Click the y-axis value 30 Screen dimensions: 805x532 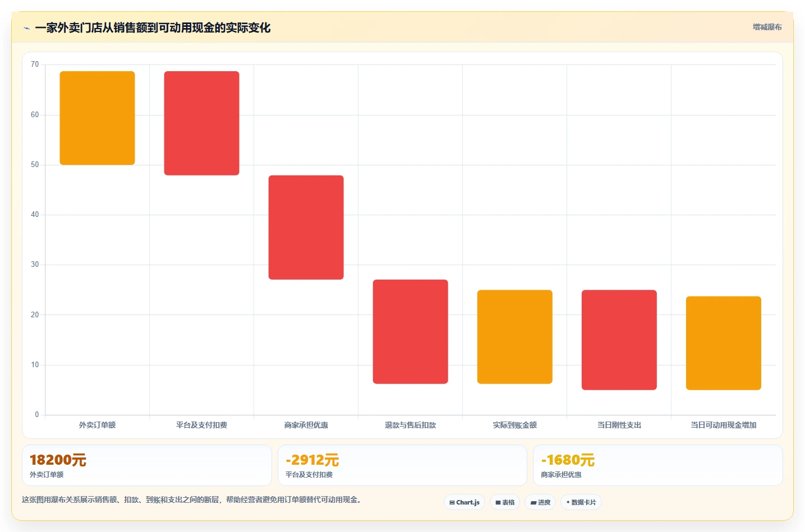point(35,265)
